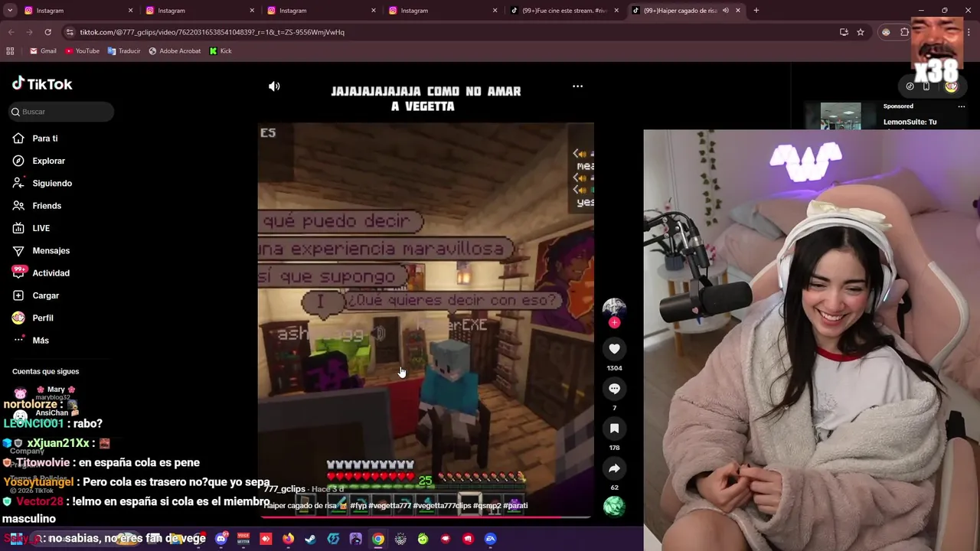Switch to the 'Fue cine este stream' tab
Viewport: 980px width, 551px height.
[x=565, y=11]
